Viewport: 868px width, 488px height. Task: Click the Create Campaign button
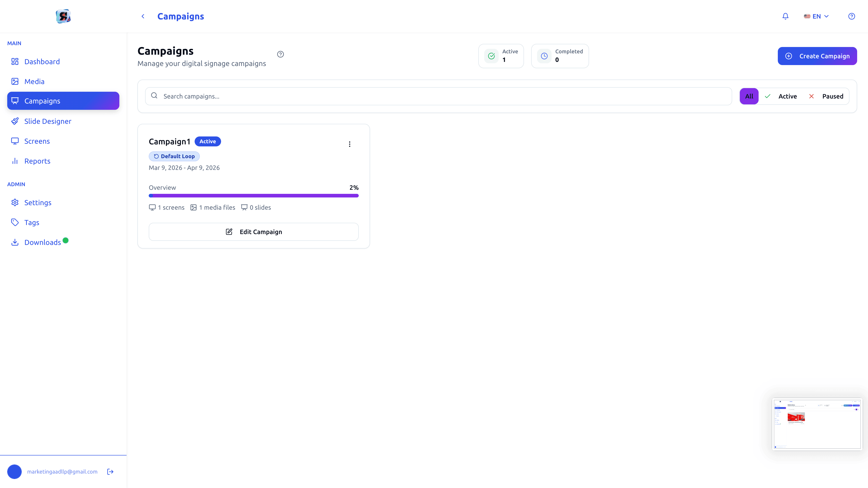coord(817,56)
